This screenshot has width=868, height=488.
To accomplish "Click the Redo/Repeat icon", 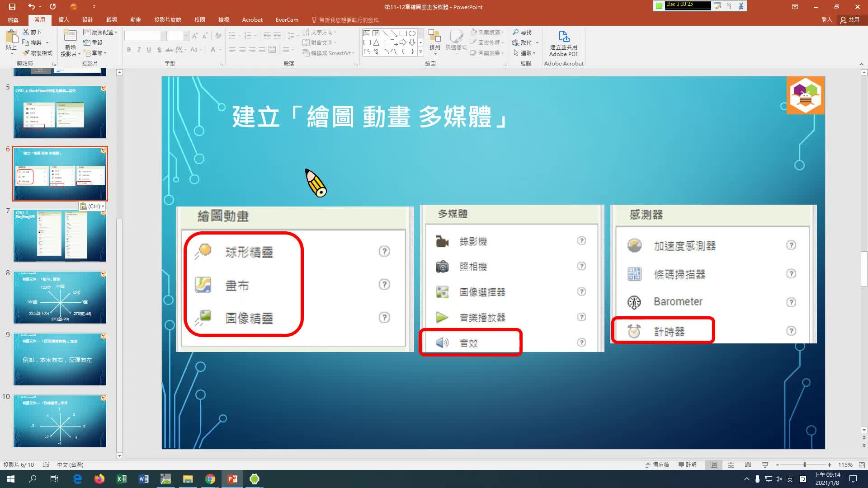I will click(52, 7).
